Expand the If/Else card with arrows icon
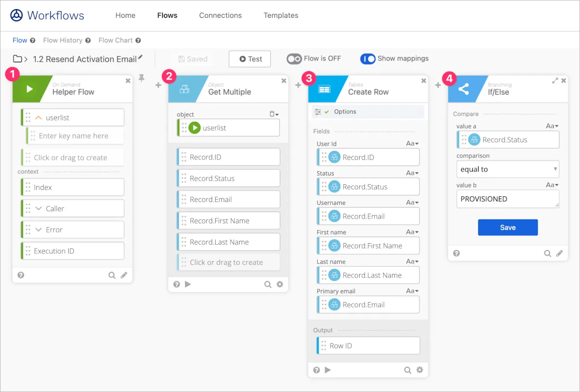This screenshot has width=580, height=392. point(555,81)
